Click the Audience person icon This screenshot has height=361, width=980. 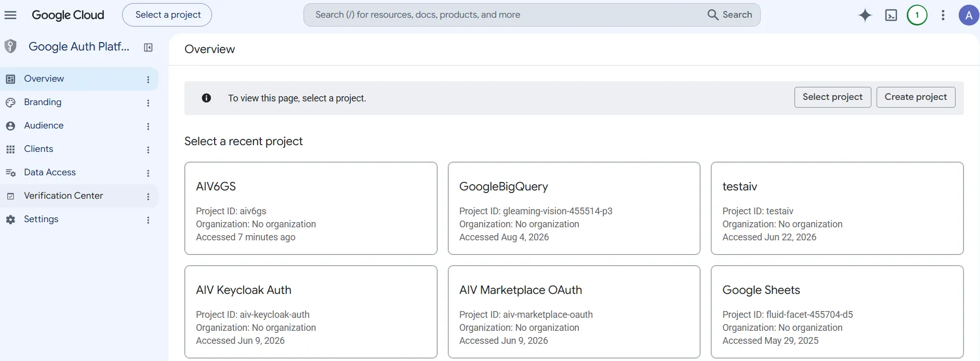coord(10,126)
